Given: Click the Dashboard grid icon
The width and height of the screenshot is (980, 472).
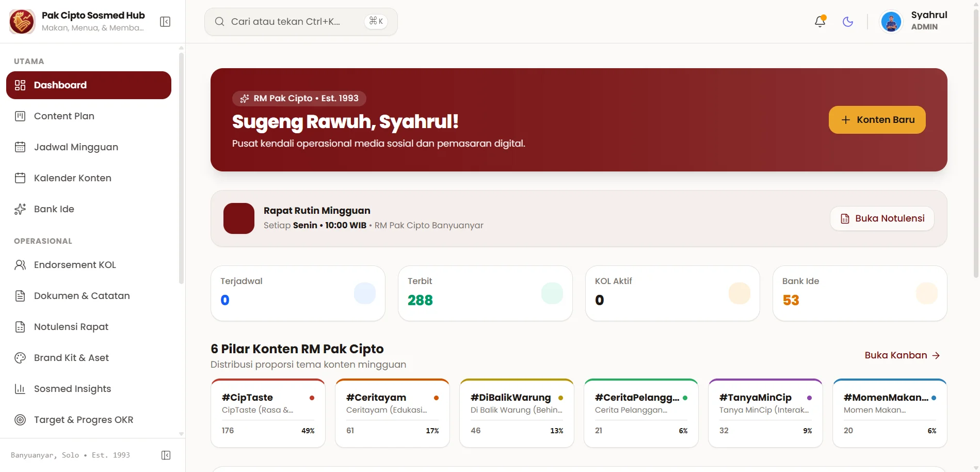Looking at the screenshot, I should pyautogui.click(x=20, y=85).
